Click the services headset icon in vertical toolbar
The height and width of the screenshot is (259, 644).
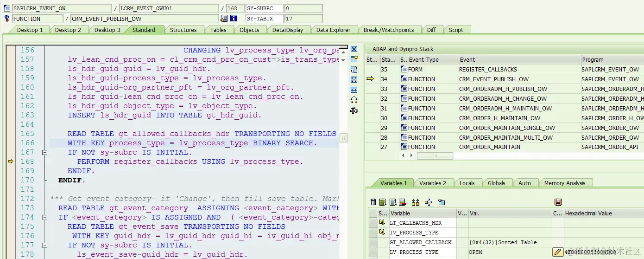pyautogui.click(x=354, y=100)
